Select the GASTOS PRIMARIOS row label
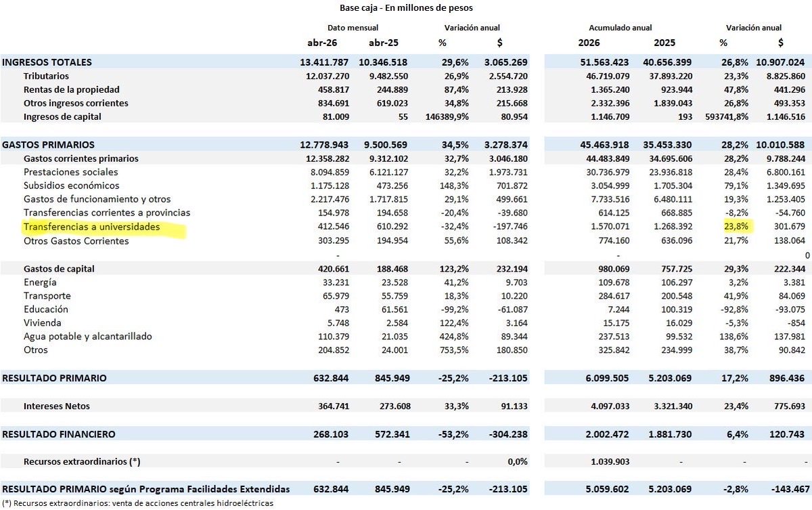812x510 pixels. point(48,145)
